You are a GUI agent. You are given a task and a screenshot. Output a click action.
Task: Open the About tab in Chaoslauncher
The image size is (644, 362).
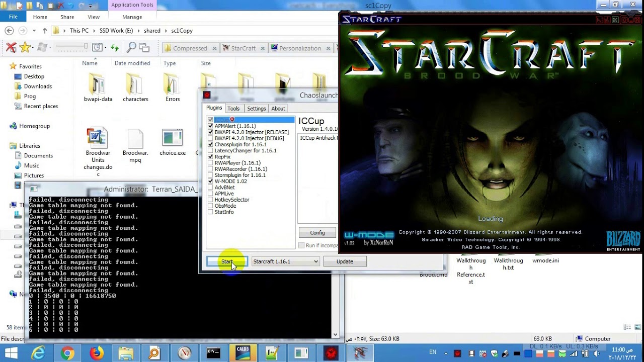pos(278,109)
